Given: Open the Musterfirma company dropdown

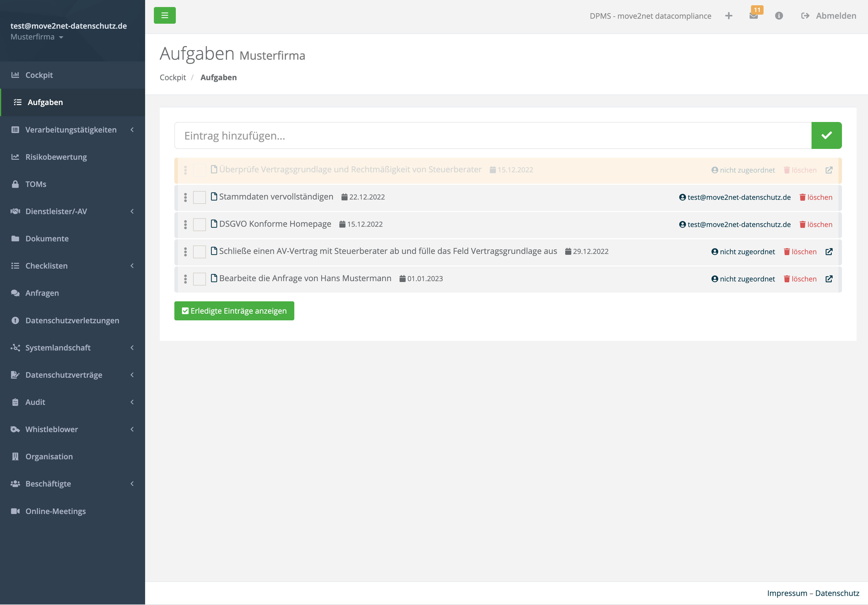Looking at the screenshot, I should tap(37, 37).
